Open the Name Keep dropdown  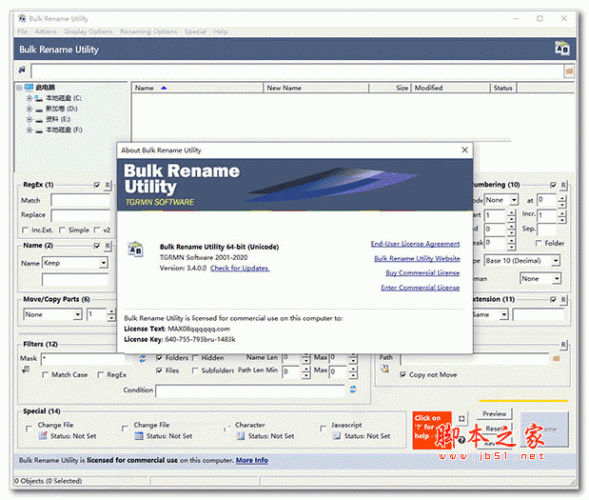103,263
